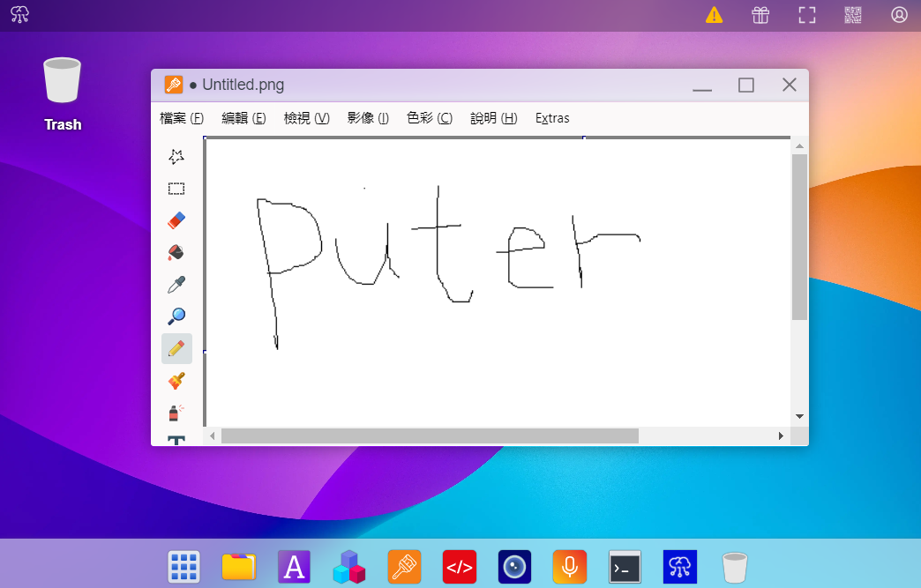921x588 pixels.
Task: Switch to the Magnifier tool
Action: click(176, 316)
